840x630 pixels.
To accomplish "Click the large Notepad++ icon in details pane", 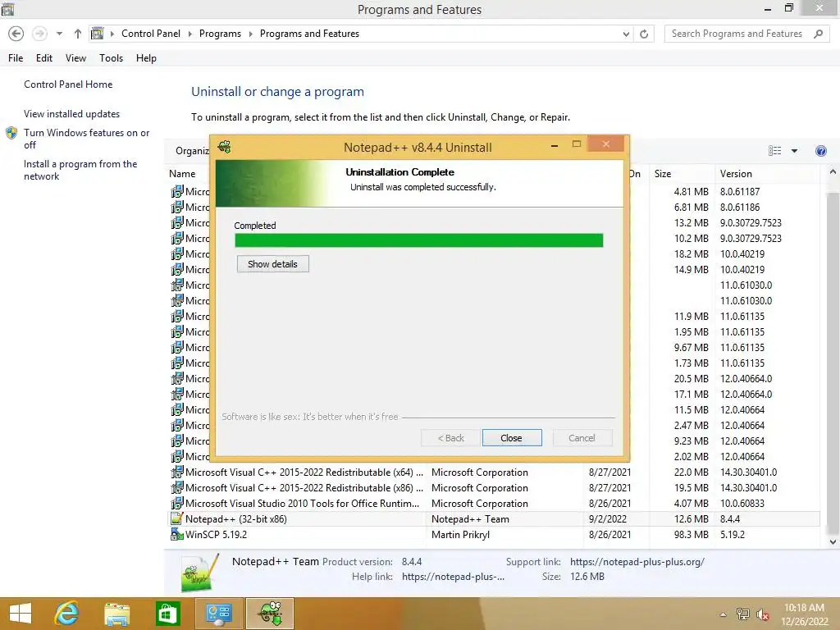I will click(x=199, y=572).
